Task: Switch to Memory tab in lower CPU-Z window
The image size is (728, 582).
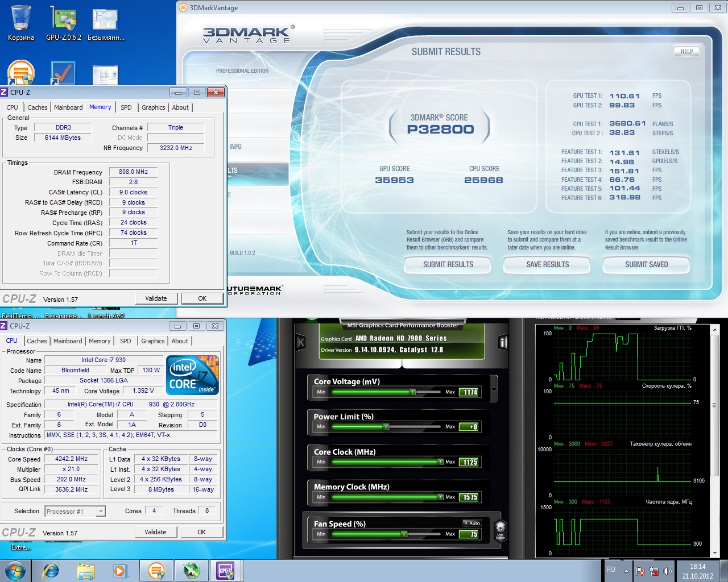Action: click(x=100, y=341)
